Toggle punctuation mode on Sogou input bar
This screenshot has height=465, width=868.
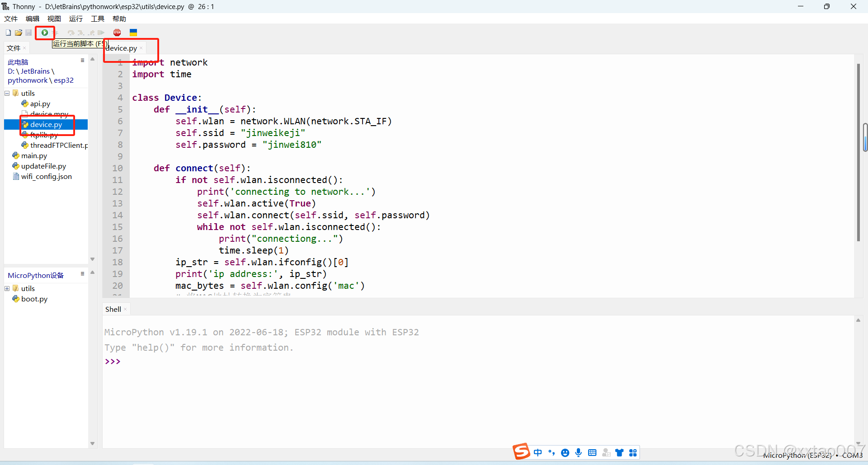click(551, 452)
